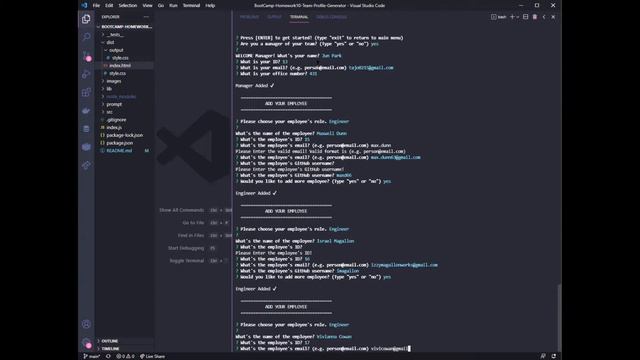The image size is (640, 360).
Task: Focus the terminal at the email prompt line
Action: pyautogui.click(x=323, y=349)
